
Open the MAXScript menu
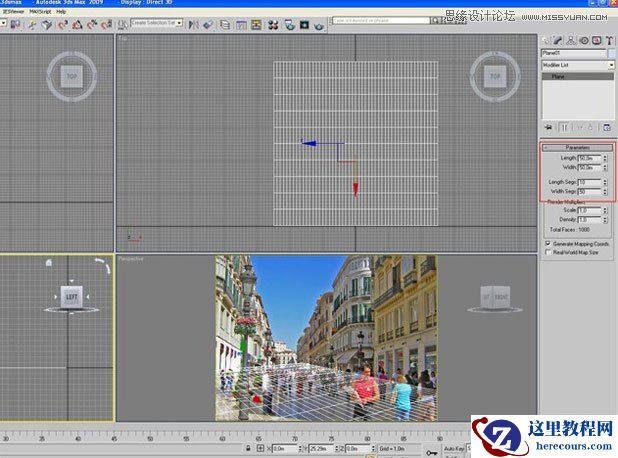(x=40, y=12)
